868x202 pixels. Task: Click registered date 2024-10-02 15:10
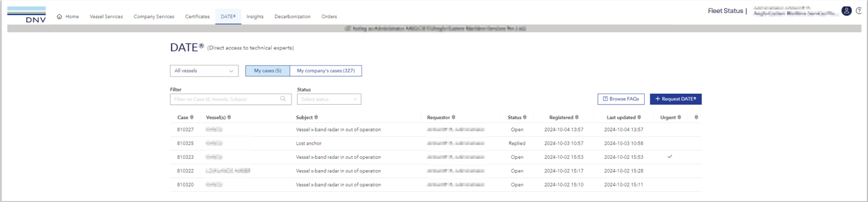(x=564, y=185)
